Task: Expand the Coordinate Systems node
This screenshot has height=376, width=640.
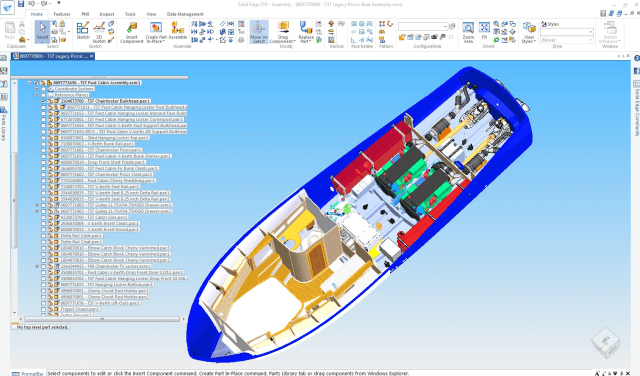Action: pos(37,89)
